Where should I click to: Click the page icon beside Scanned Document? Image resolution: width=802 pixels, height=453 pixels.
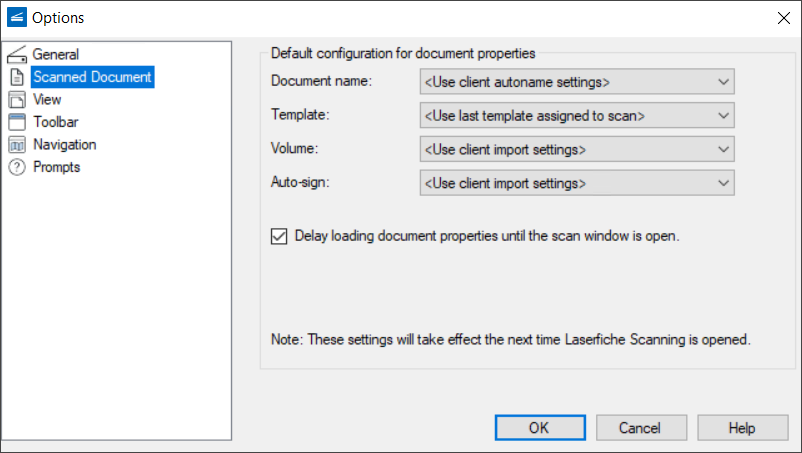tap(16, 77)
